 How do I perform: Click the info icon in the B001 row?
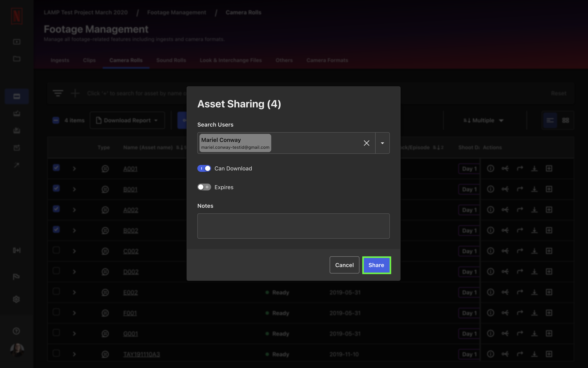coord(490,189)
